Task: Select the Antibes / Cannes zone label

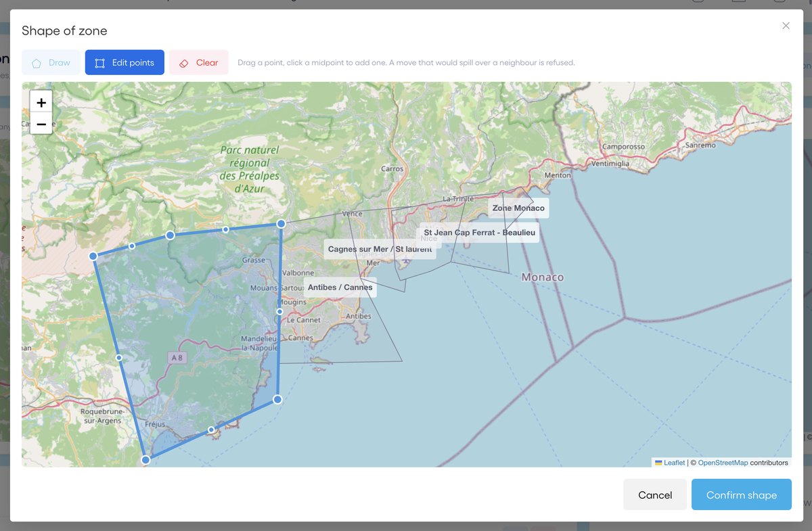Action: 340,287
